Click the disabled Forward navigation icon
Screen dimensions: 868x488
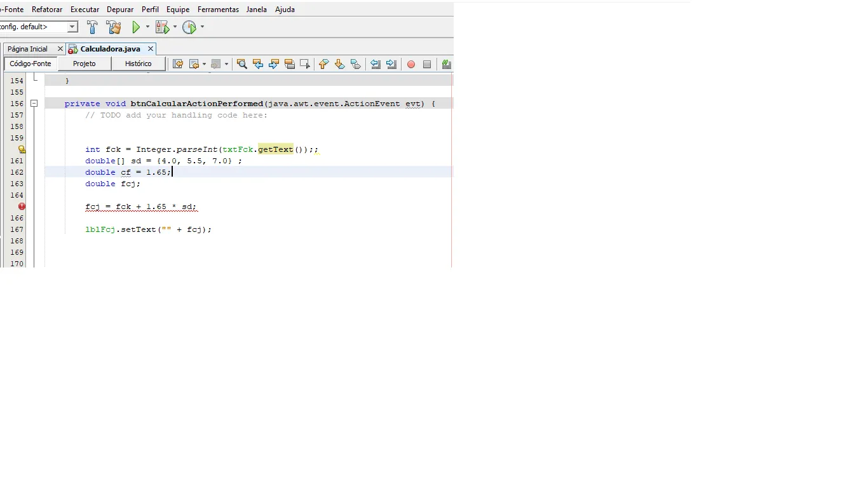pos(215,64)
